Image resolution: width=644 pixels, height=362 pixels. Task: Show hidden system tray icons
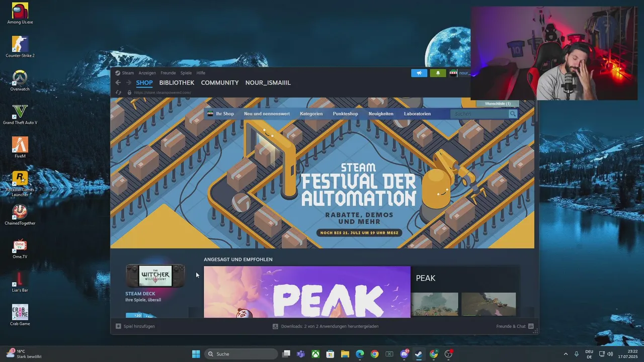pos(566,354)
